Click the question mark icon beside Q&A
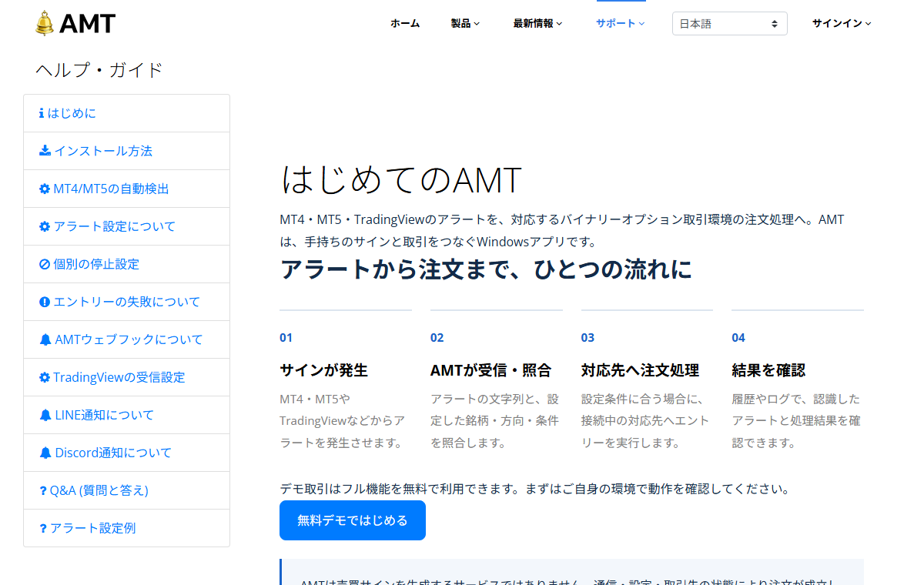Viewport: 924px width, 585px height. (x=43, y=490)
